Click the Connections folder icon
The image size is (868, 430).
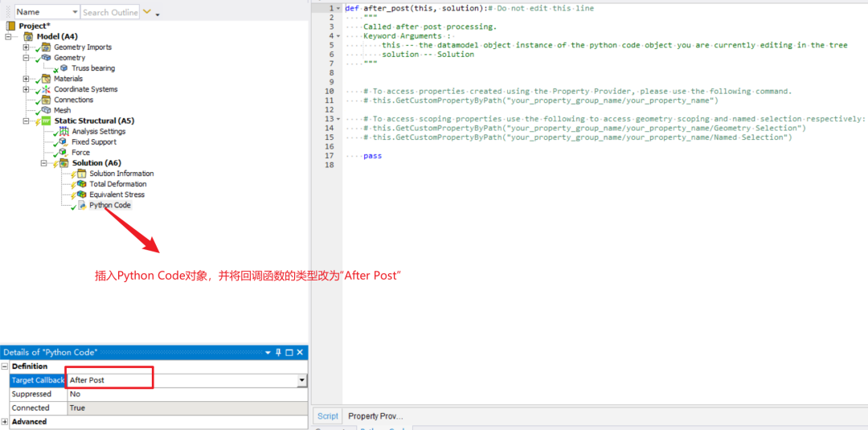[46, 100]
